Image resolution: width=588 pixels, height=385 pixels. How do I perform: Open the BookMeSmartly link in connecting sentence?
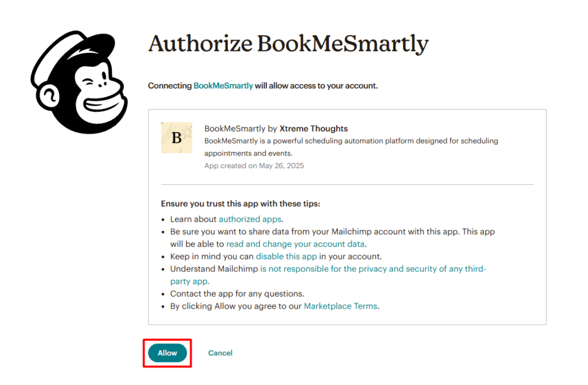point(223,85)
